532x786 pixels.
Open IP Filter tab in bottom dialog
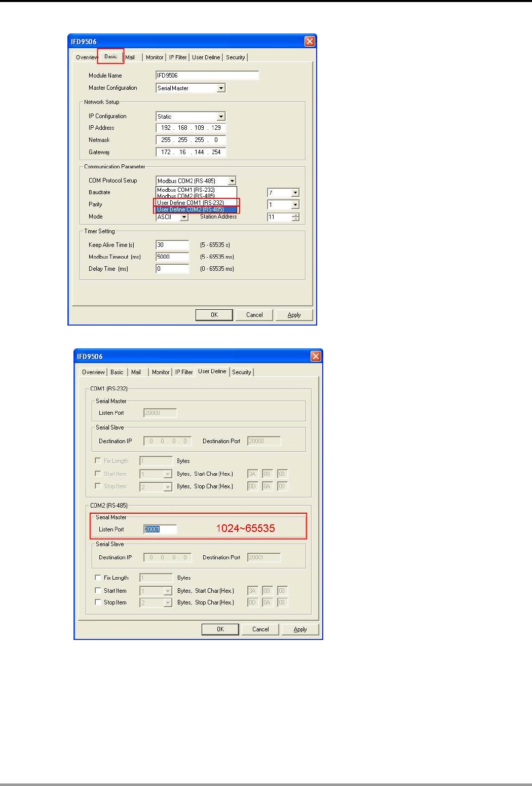(x=184, y=372)
